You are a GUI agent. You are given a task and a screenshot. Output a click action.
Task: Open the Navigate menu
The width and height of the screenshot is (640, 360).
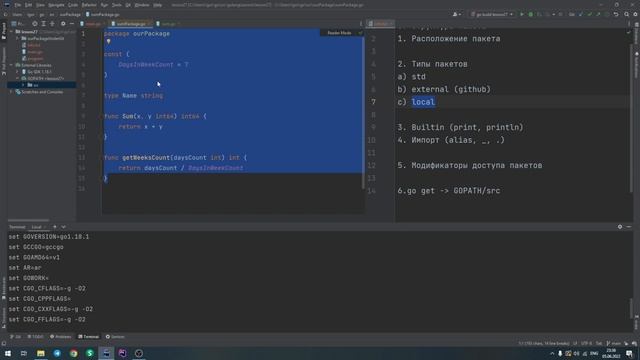pos(56,5)
